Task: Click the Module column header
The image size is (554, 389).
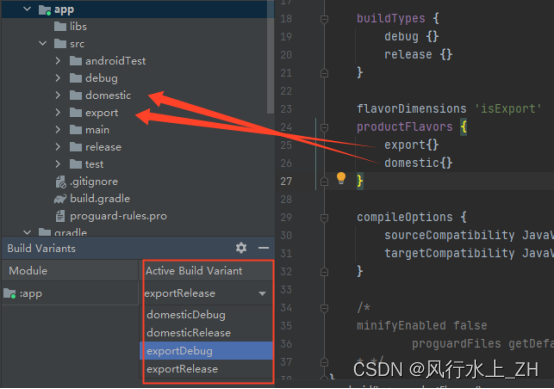Action: tap(70, 271)
